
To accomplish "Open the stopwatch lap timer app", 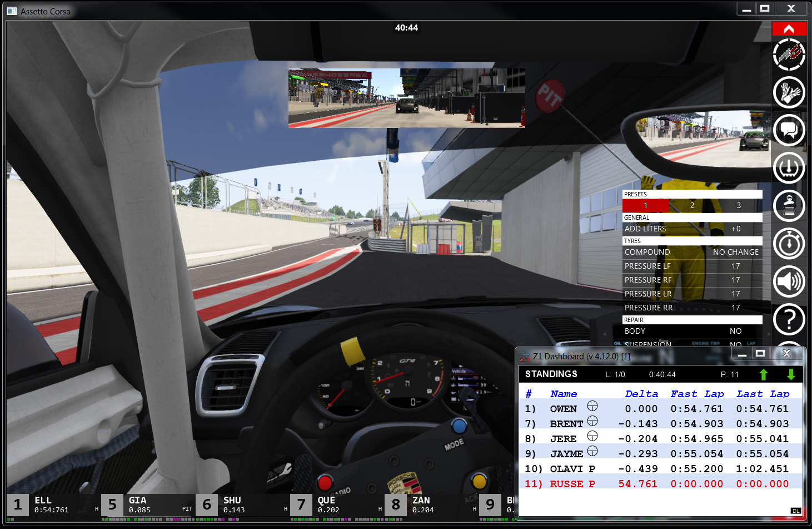I will 789,243.
